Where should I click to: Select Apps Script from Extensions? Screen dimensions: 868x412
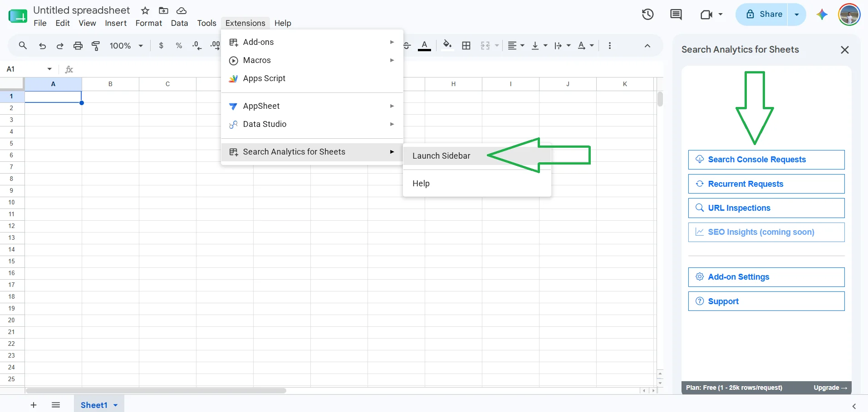coord(312,78)
